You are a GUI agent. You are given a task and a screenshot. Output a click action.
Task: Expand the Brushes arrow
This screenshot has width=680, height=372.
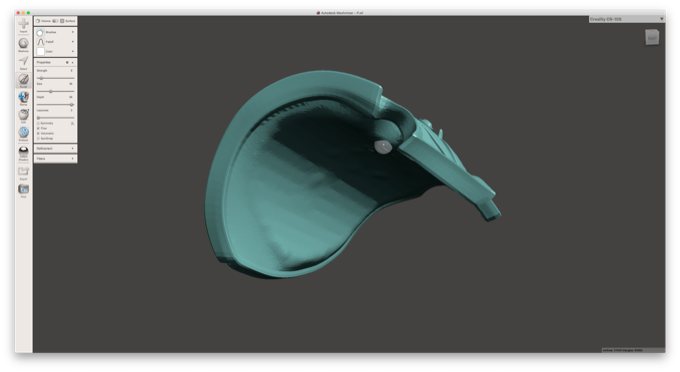72,32
